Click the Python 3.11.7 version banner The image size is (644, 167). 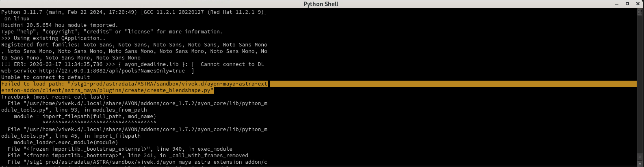(134, 12)
